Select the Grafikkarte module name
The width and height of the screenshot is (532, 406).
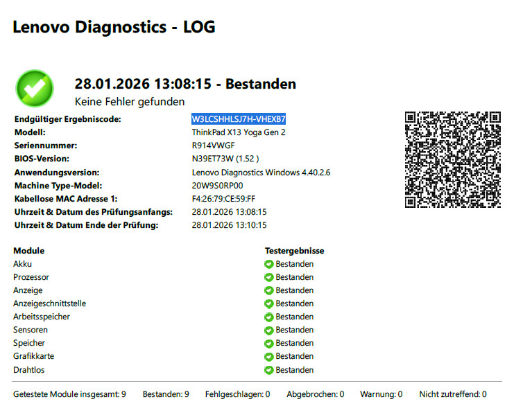pyautogui.click(x=33, y=356)
